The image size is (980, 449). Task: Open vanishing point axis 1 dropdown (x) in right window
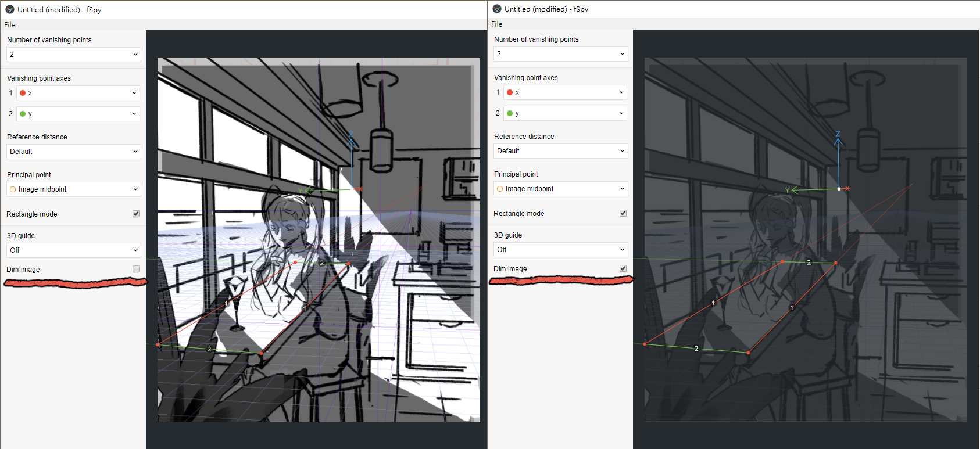[565, 92]
